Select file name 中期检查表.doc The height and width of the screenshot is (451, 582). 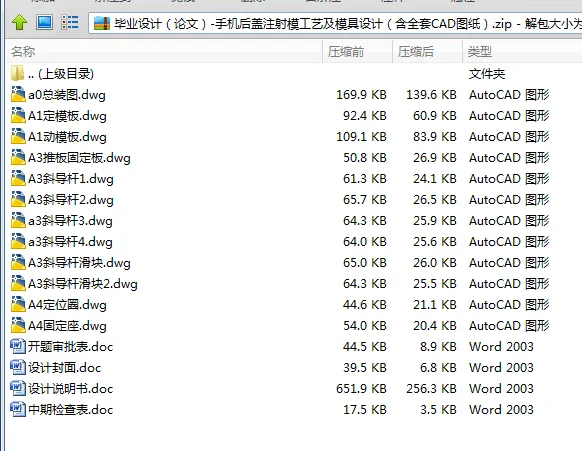point(71,409)
